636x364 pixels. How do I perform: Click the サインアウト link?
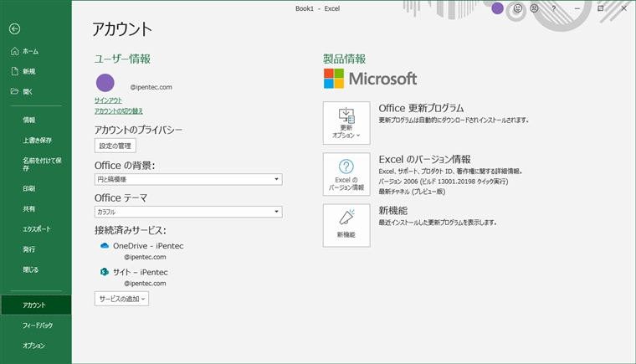tap(108, 100)
